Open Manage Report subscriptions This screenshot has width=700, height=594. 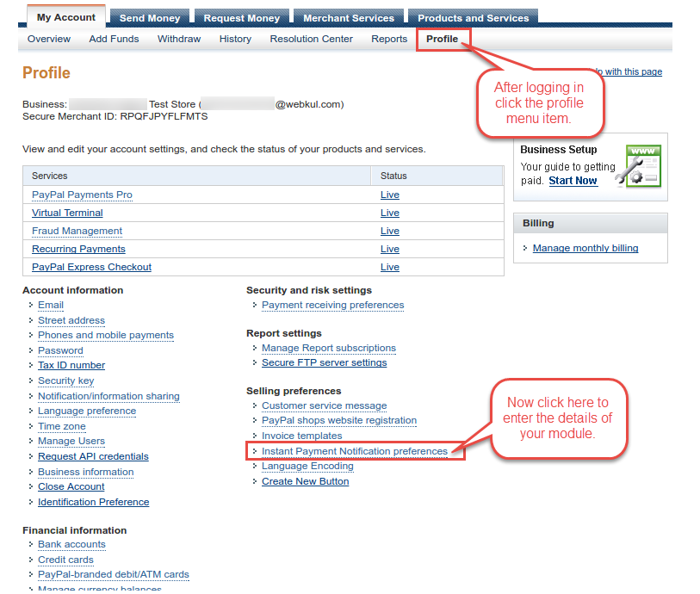[329, 348]
